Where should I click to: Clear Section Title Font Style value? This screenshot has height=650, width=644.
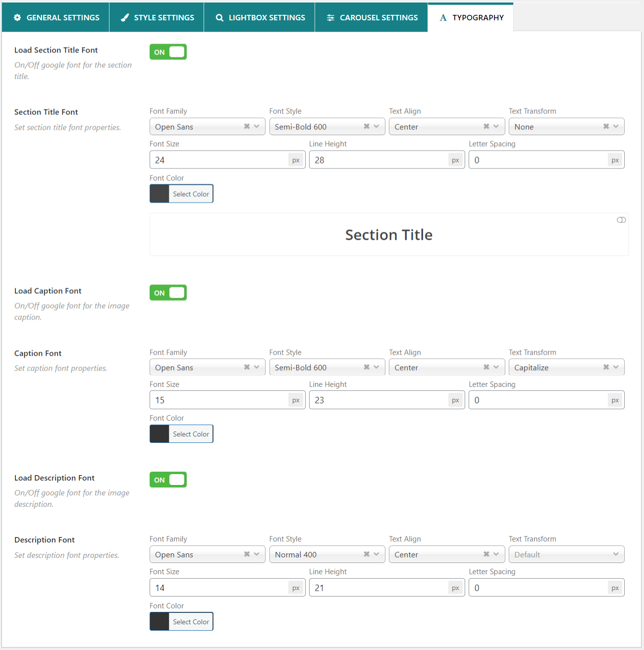tap(367, 126)
